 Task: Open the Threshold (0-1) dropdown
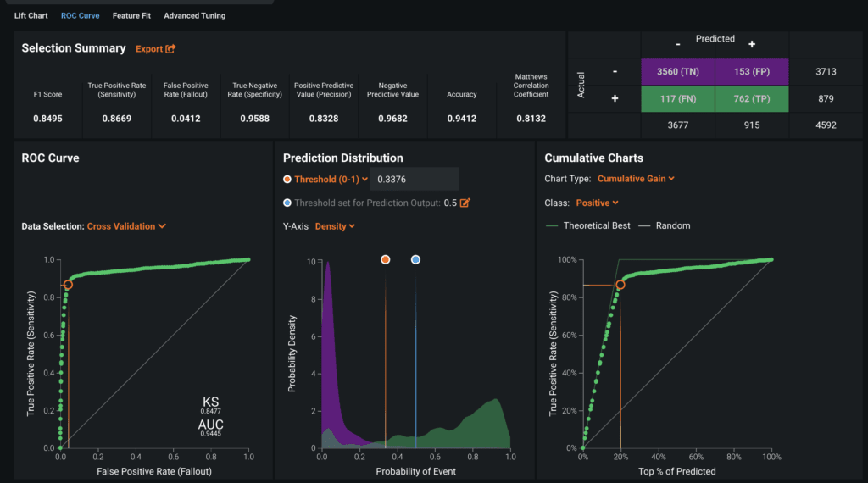click(331, 180)
